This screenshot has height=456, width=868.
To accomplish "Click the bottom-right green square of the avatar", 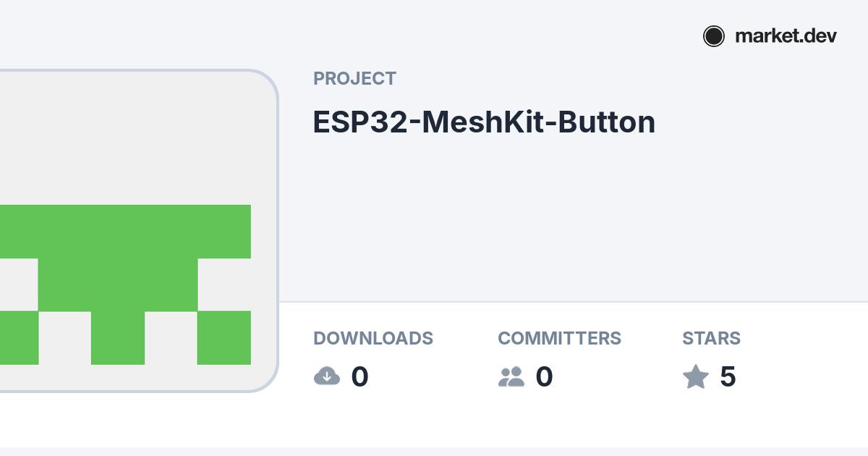I will pos(224,337).
